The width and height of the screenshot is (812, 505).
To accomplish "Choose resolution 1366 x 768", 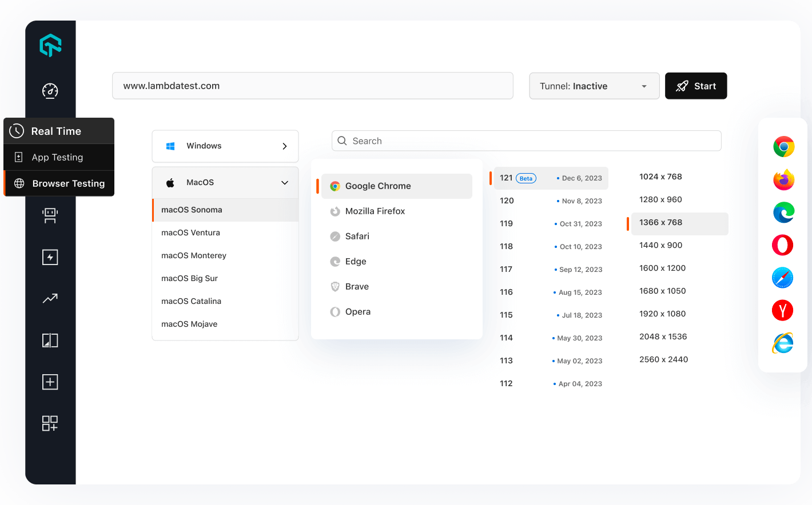I will pyautogui.click(x=679, y=223).
